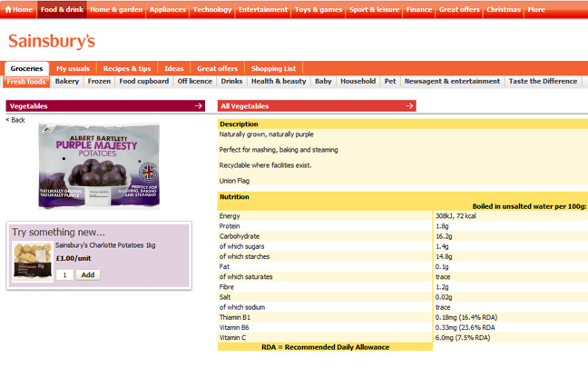Add Charlotte Potatoes to basket
The width and height of the screenshot is (588, 368).
pos(88,275)
